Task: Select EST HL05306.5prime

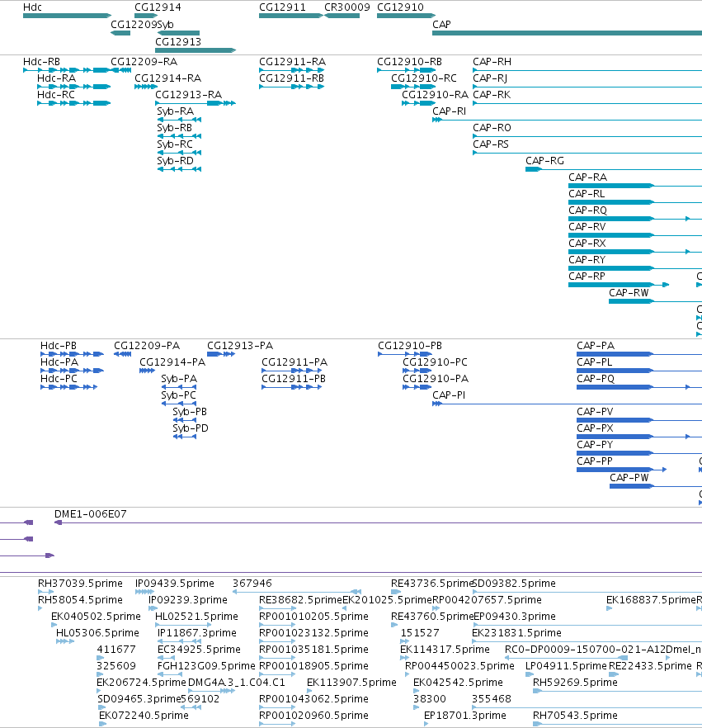Action: [x=65, y=641]
